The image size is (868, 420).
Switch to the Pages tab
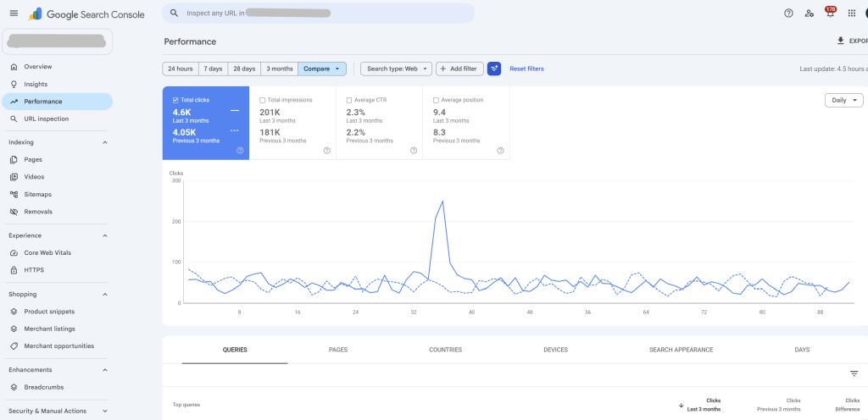tap(338, 350)
